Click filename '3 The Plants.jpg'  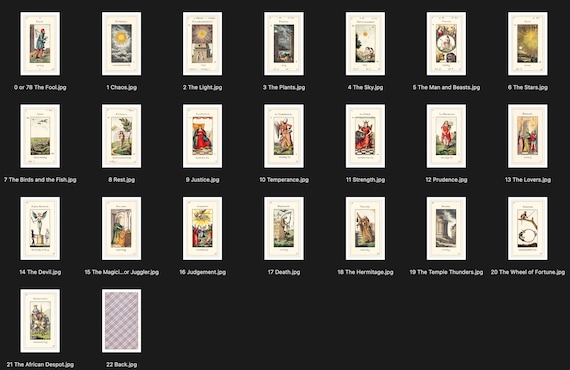284,87
